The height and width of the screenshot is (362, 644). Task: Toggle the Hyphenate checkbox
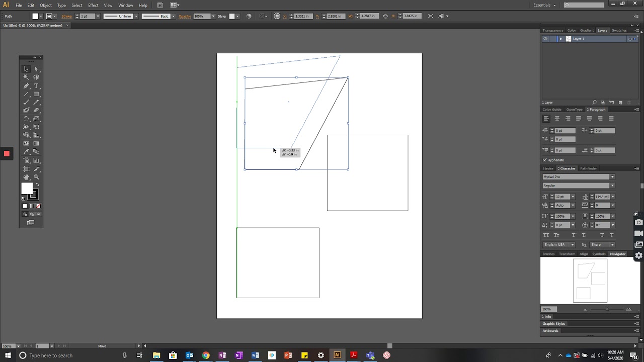[x=544, y=160]
